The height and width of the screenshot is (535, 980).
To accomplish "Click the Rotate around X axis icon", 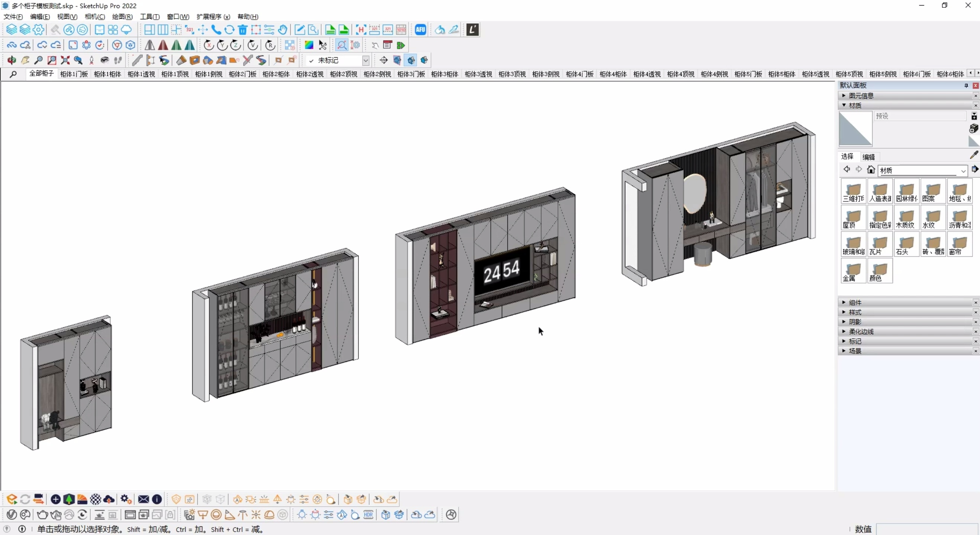I will (x=209, y=45).
